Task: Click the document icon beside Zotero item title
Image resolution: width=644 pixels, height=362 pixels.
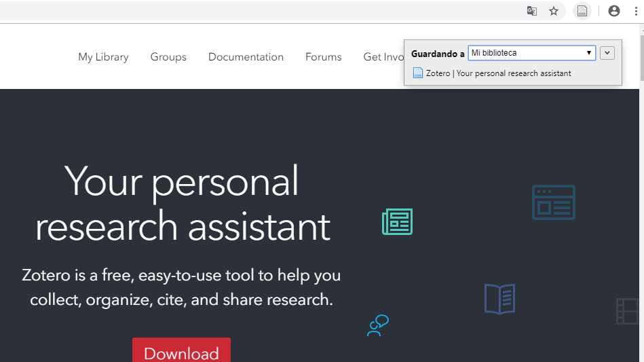Action: click(x=418, y=73)
